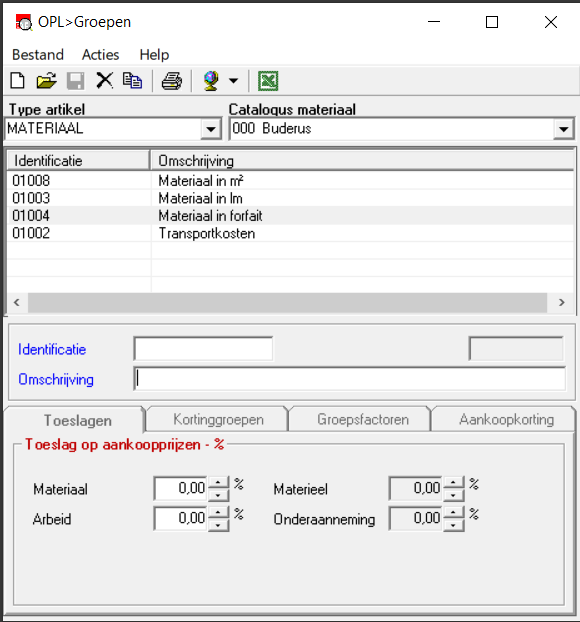Decrease the Arbeid percentage with down arrow

pos(218,525)
